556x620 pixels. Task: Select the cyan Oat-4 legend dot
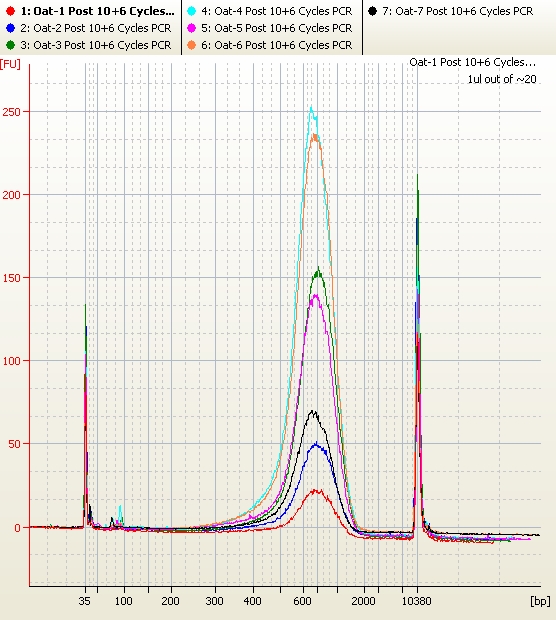191,11
